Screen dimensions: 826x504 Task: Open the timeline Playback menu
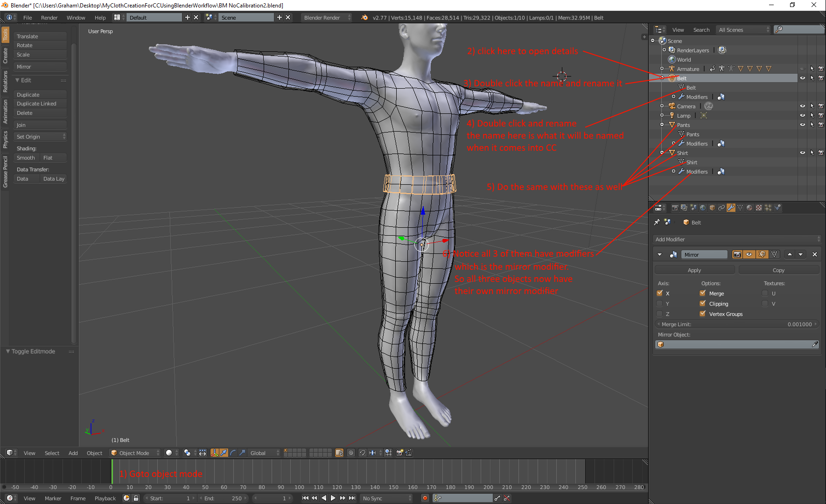click(105, 498)
